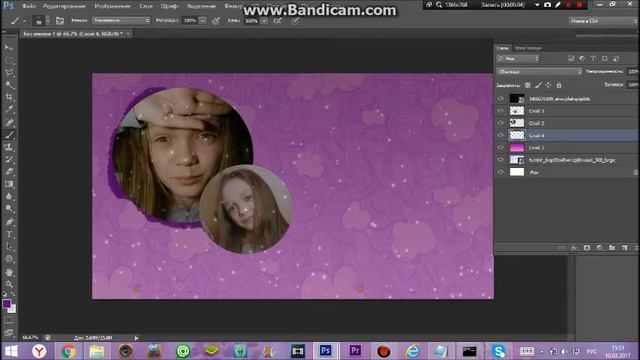Open the Изображение menu
Image resolution: width=640 pixels, height=360 pixels.
pyautogui.click(x=112, y=6)
